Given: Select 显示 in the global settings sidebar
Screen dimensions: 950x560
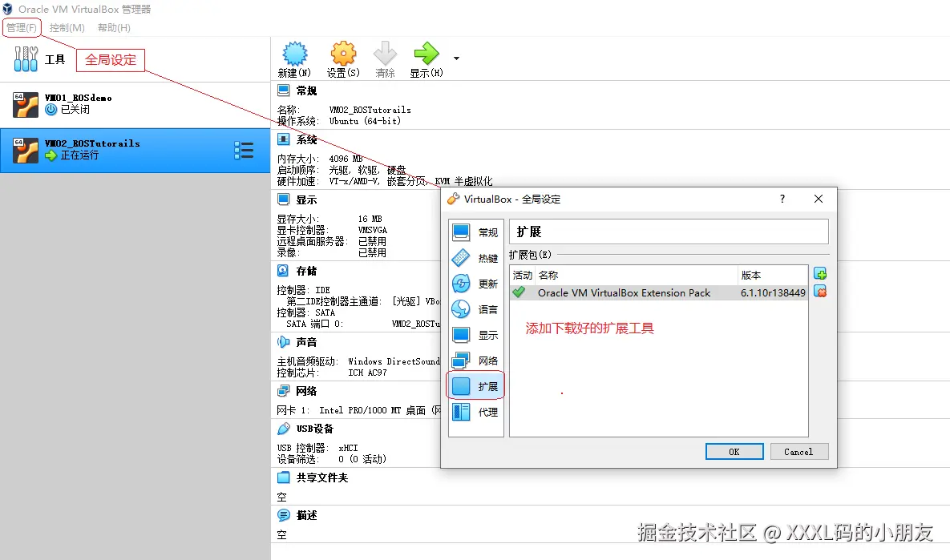Looking at the screenshot, I should coord(476,335).
